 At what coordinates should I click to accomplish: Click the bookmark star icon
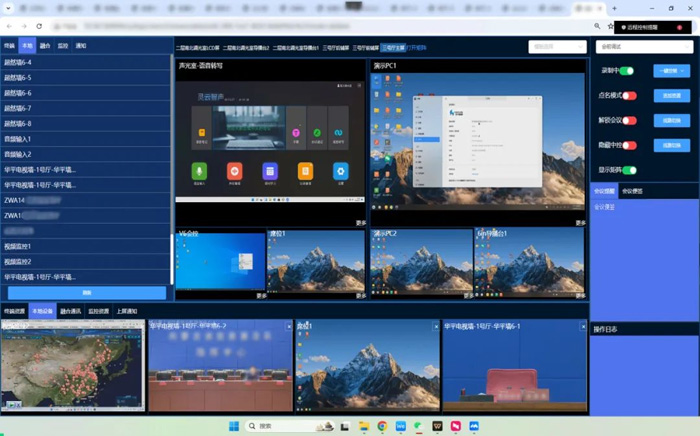pyautogui.click(x=610, y=26)
